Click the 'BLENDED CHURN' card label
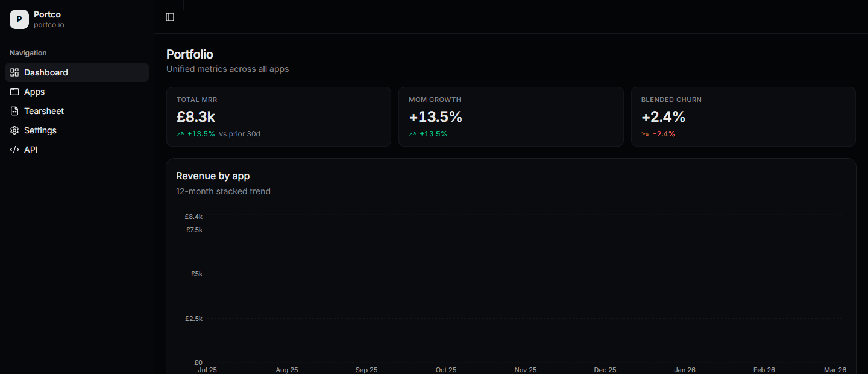This screenshot has width=868, height=374. [671, 100]
